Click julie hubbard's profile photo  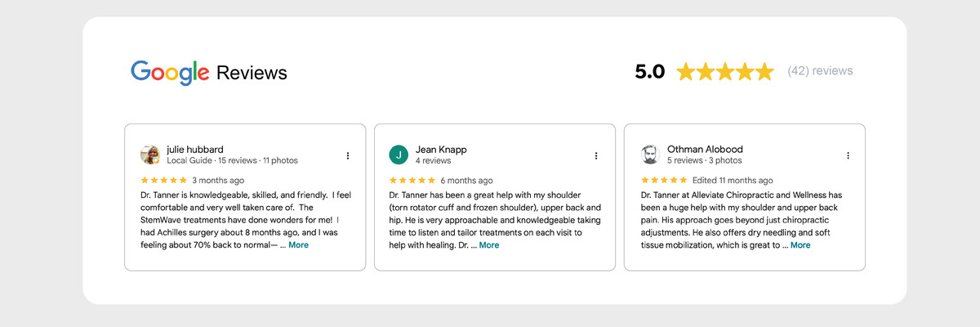tap(150, 155)
